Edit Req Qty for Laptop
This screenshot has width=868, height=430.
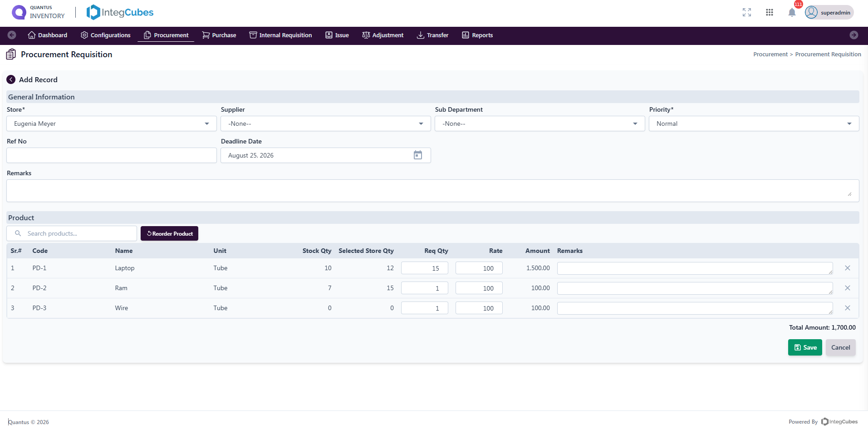pyautogui.click(x=425, y=268)
